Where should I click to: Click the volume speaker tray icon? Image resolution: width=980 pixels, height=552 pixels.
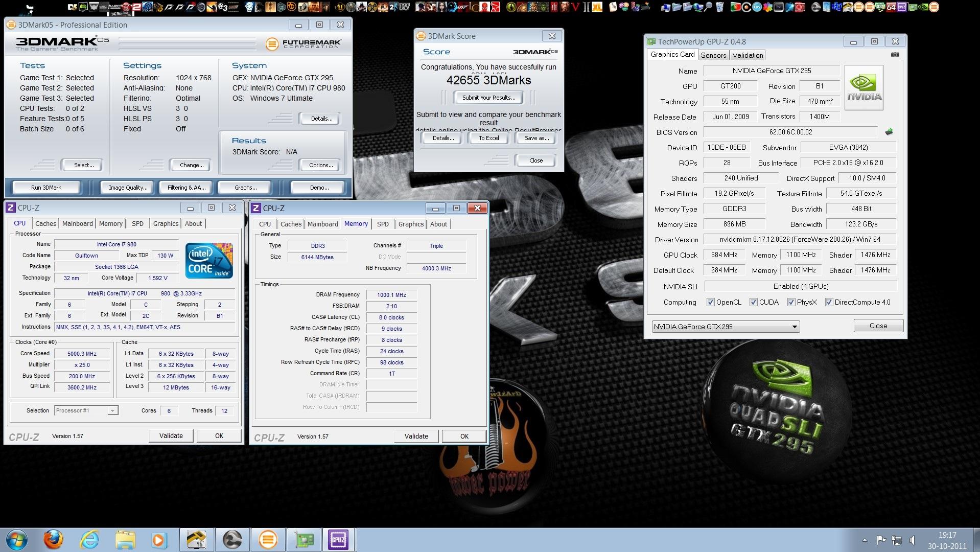click(913, 540)
